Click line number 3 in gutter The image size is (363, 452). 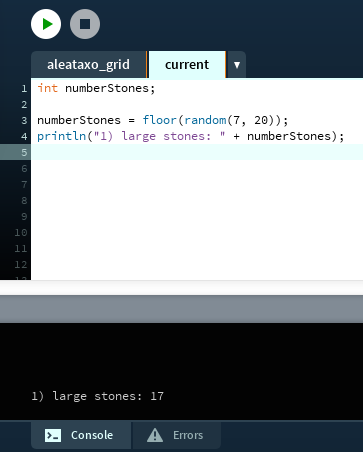coord(24,120)
